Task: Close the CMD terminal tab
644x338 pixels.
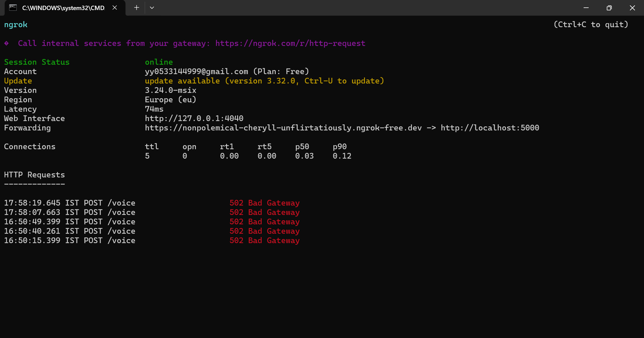Action: [115, 8]
